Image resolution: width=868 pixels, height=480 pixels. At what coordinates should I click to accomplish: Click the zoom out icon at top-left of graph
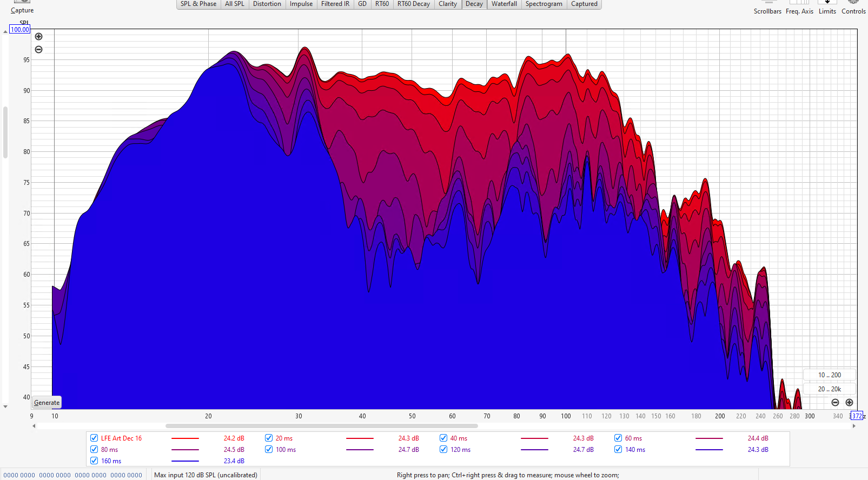pyautogui.click(x=38, y=50)
